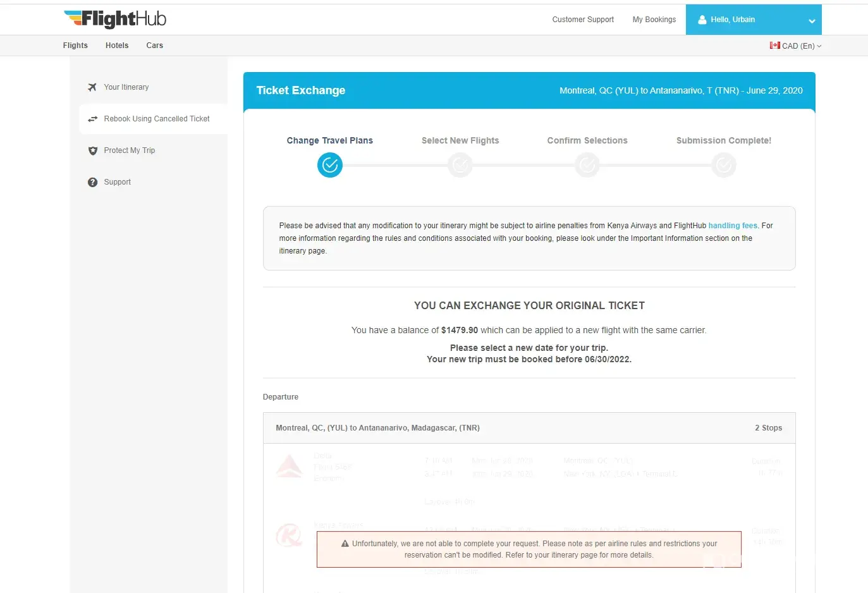868x593 pixels.
Task: Switch to the Hotels tab
Action: pyautogui.click(x=117, y=46)
